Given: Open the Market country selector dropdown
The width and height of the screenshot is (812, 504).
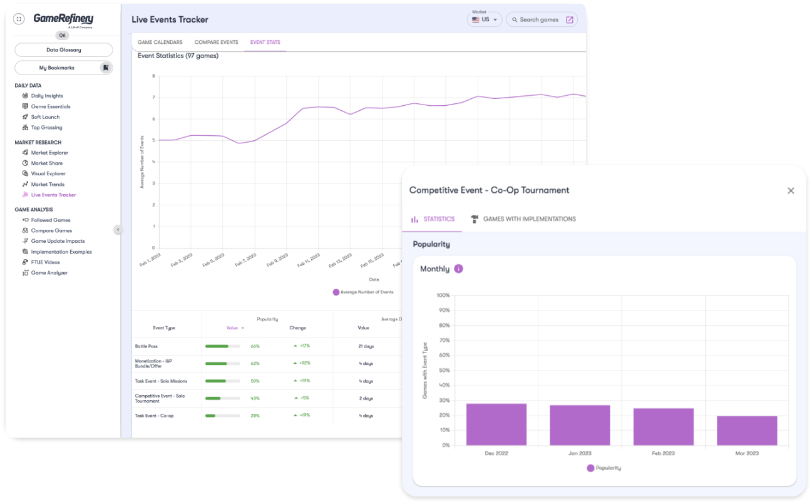Looking at the screenshot, I should 485,19.
